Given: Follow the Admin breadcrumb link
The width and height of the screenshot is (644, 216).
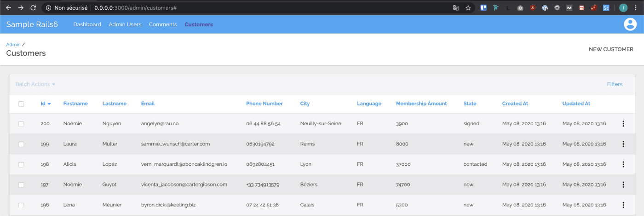Looking at the screenshot, I should pos(13,45).
